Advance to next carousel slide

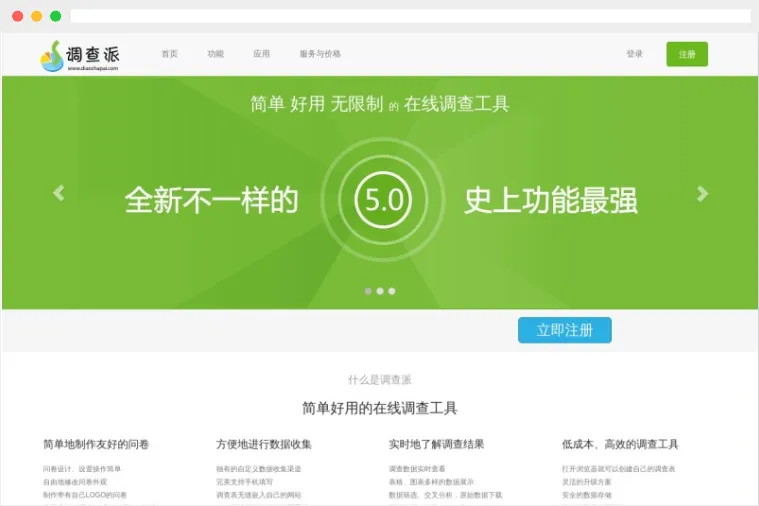point(702,193)
